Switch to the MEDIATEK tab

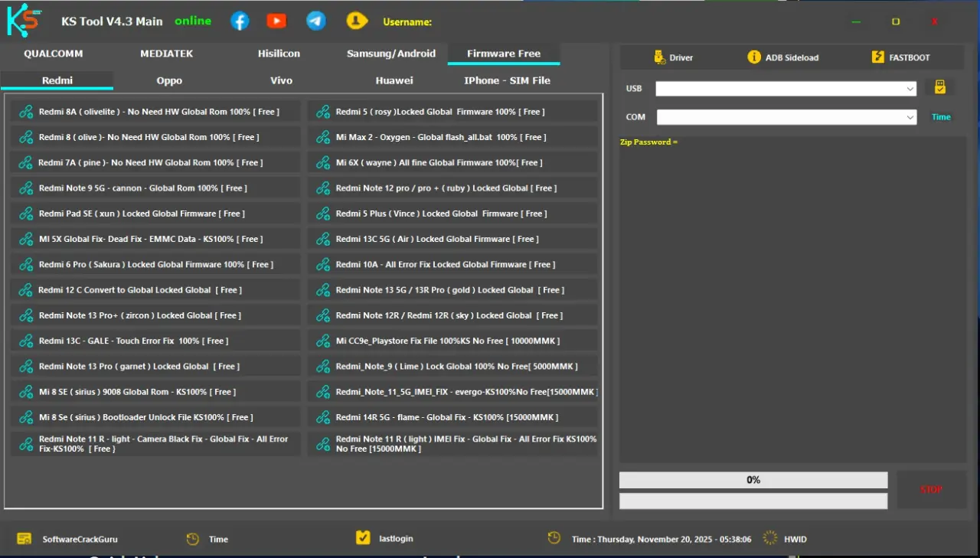(x=167, y=54)
